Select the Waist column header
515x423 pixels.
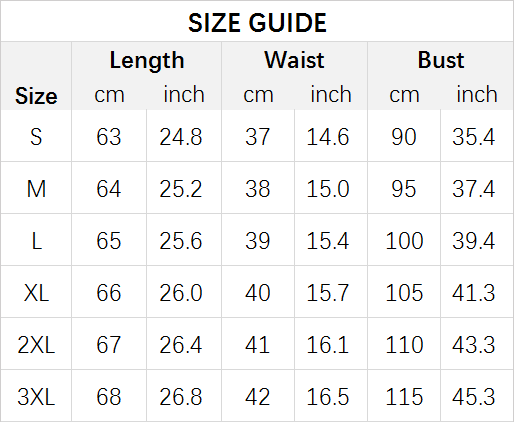294,60
